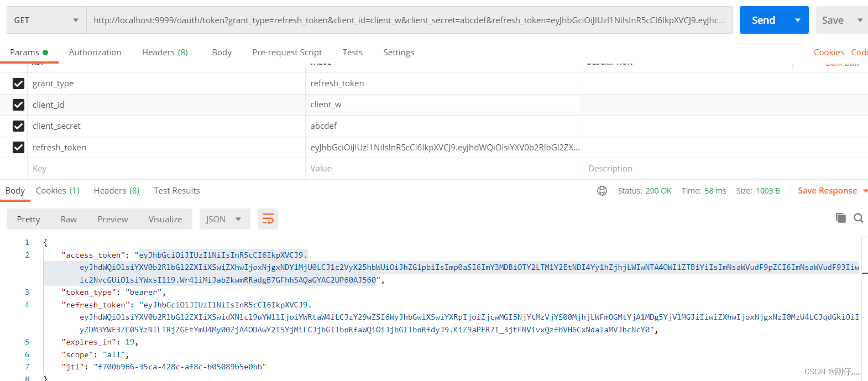The width and height of the screenshot is (868, 381).
Task: Open the Settings tab
Action: pyautogui.click(x=399, y=53)
